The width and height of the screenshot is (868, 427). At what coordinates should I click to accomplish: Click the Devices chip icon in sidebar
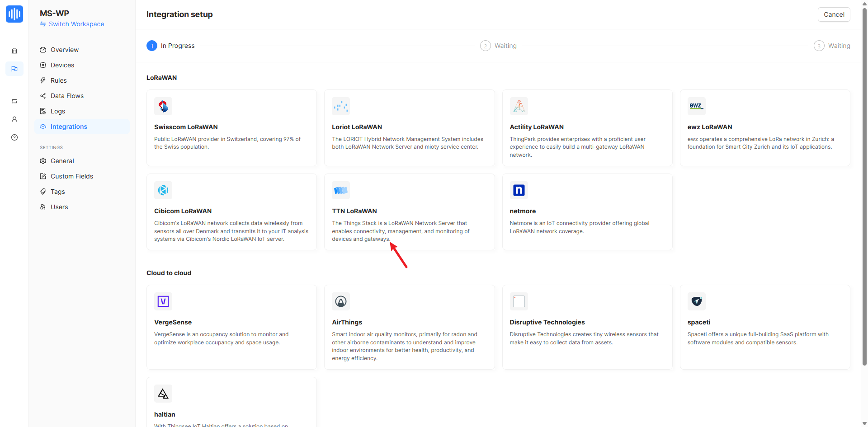click(43, 65)
